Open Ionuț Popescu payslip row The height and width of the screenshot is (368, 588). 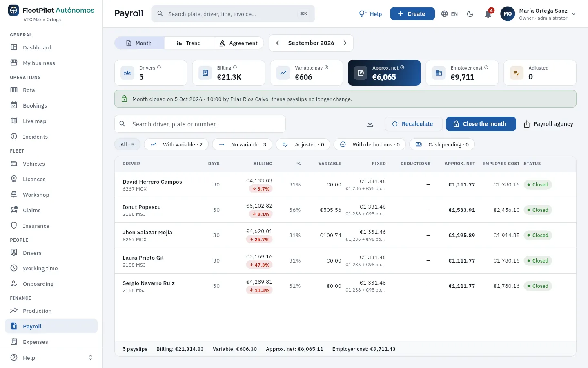pyautogui.click(x=345, y=210)
